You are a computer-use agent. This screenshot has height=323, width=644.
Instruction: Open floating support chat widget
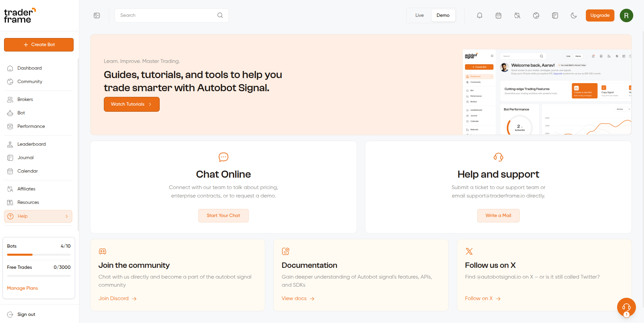tap(627, 307)
